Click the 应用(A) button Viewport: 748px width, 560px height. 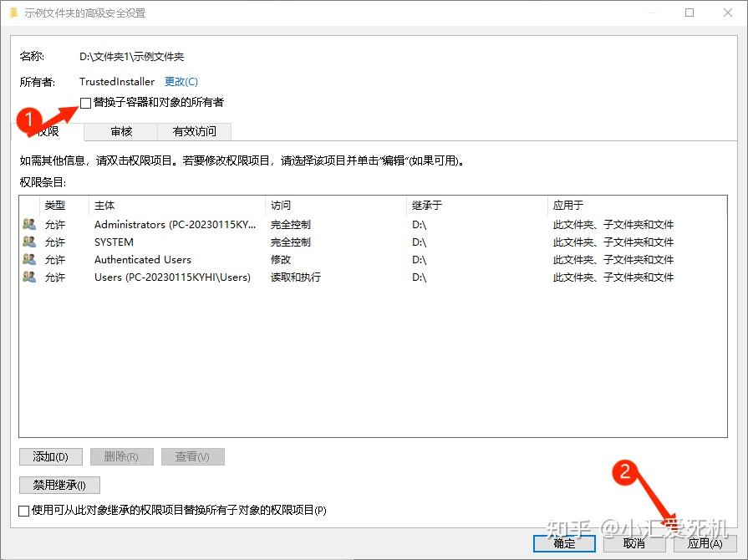[x=704, y=543]
